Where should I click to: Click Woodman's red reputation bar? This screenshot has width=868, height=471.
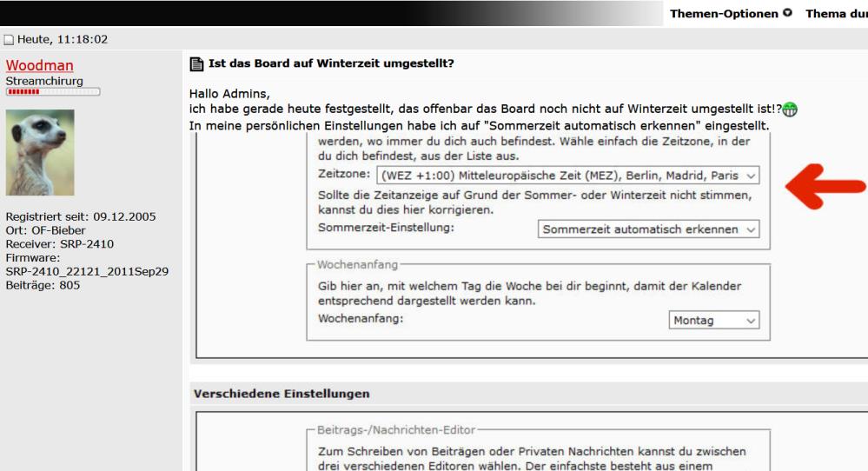coord(53,91)
